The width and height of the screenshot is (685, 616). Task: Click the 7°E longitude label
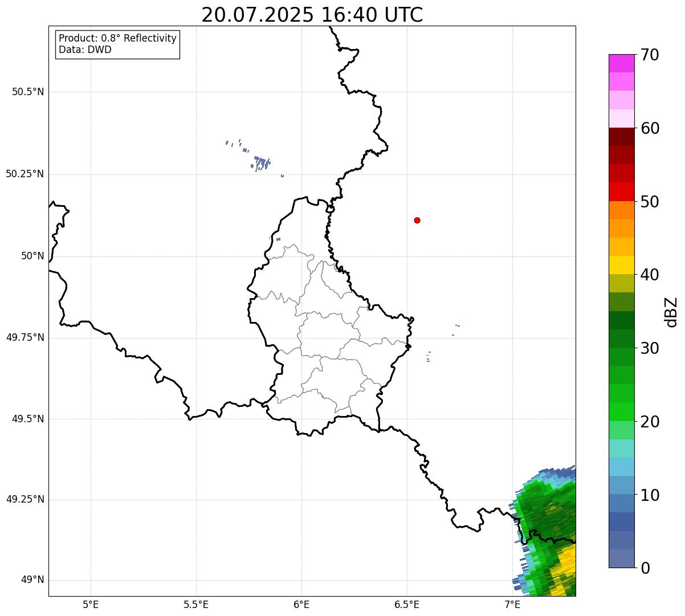coord(512,604)
